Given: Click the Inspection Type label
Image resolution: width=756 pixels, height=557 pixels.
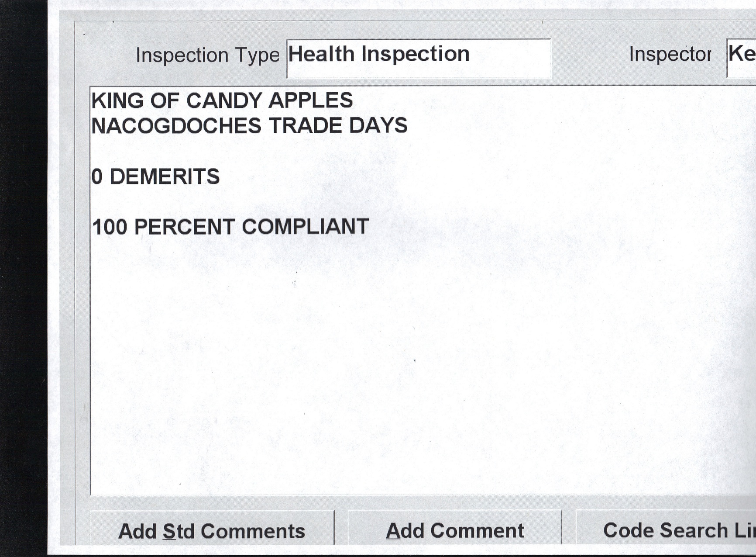Looking at the screenshot, I should tap(207, 55).
